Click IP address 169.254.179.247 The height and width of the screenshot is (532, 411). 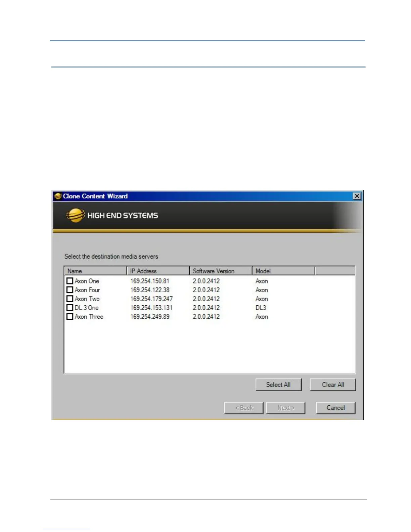[x=151, y=299]
